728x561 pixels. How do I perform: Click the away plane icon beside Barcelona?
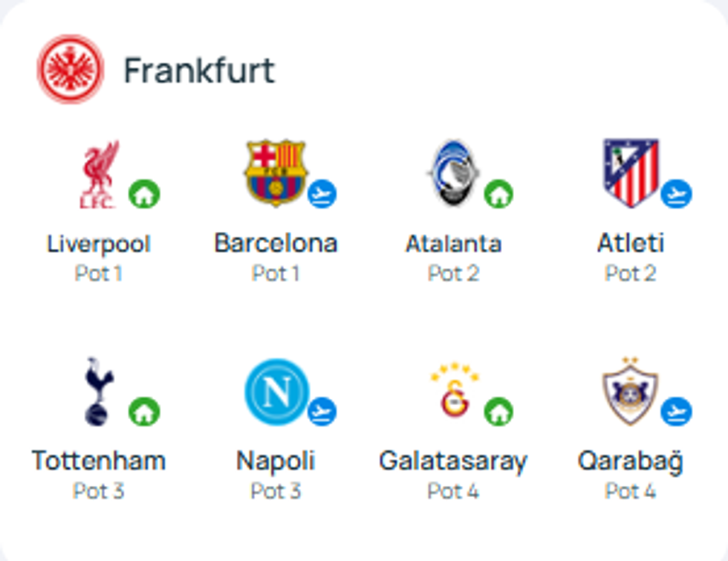322,195
